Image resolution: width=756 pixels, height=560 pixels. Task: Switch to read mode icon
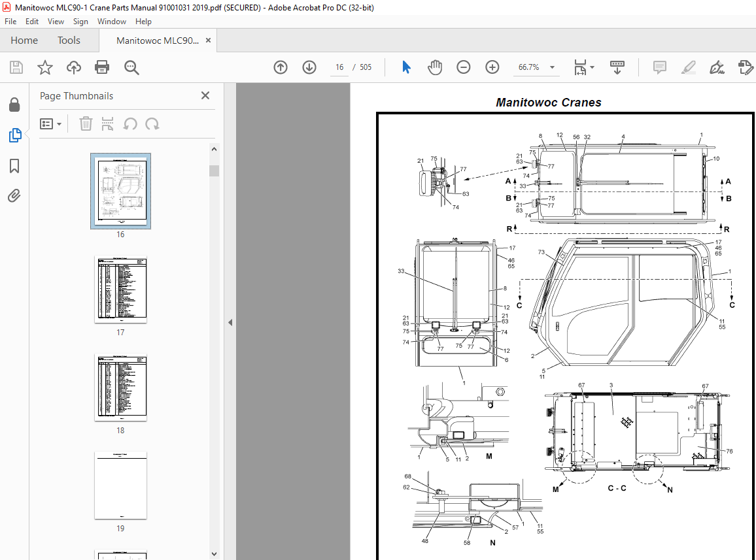[617, 67]
